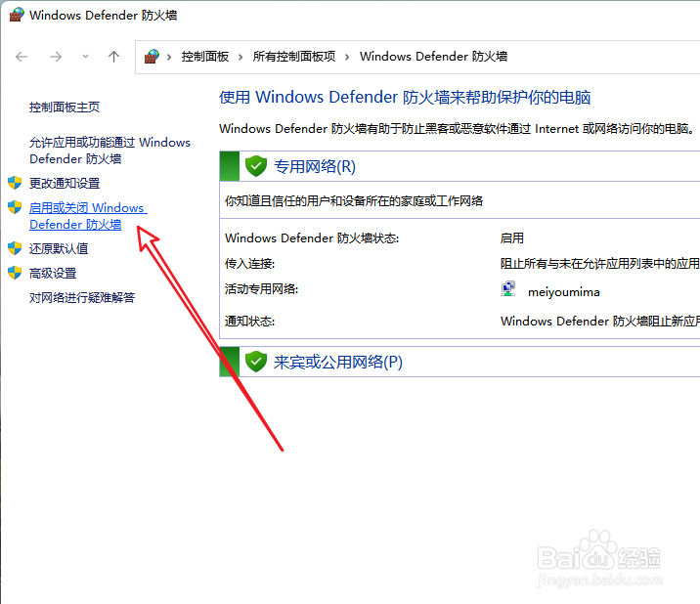Click the window title Windows Defender 防火墙
700x604 pixels.
(103, 16)
